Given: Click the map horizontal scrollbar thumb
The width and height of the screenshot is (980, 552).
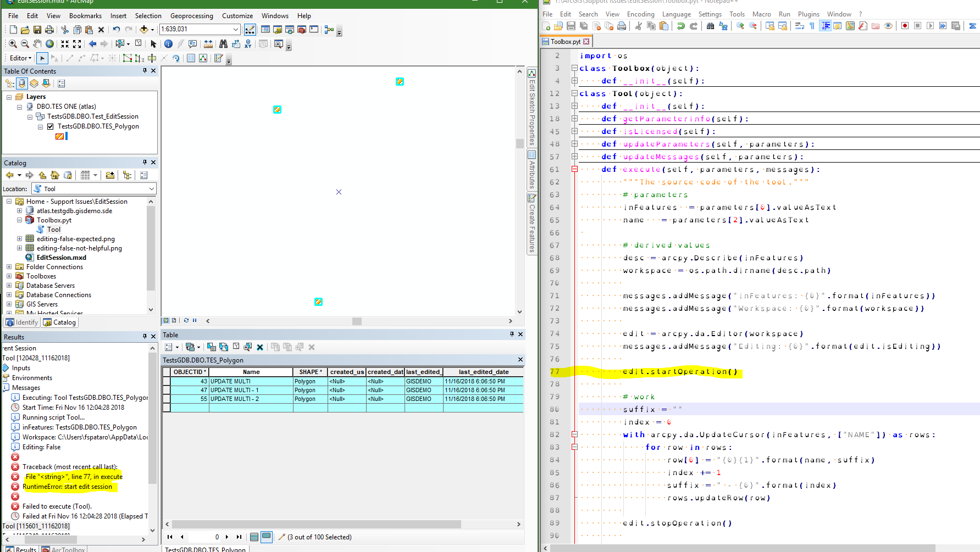Looking at the screenshot, I should point(357,321).
